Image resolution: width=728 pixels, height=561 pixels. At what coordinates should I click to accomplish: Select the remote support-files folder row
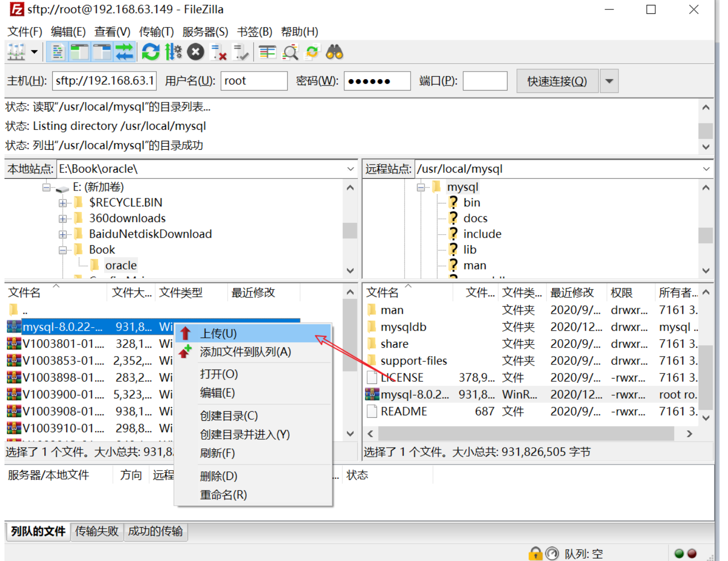531,361
